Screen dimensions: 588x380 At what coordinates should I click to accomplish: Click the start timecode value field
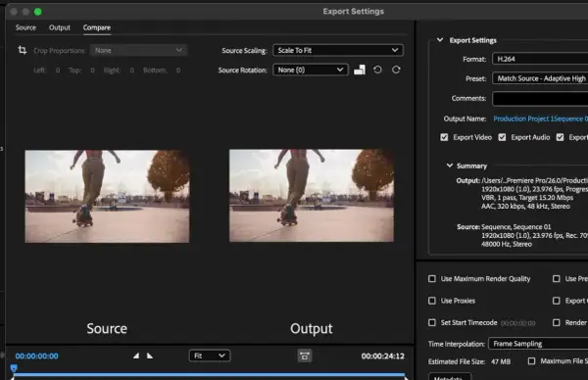pos(517,323)
